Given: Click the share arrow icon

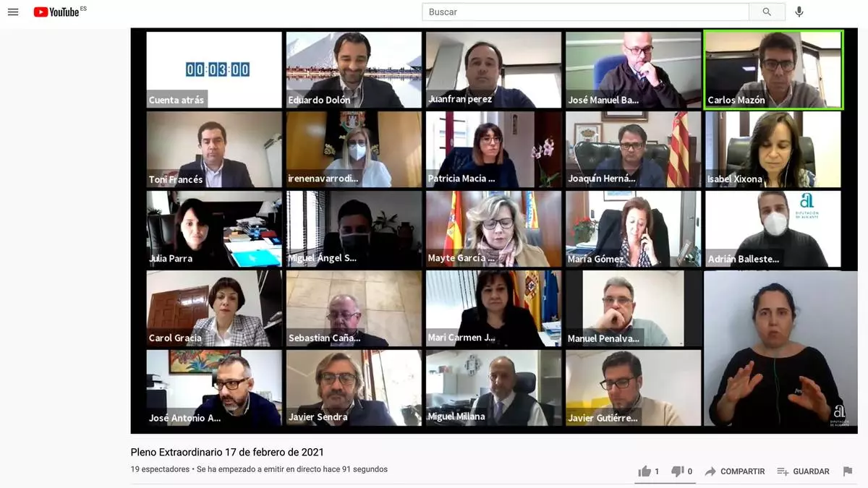Looking at the screenshot, I should click(x=710, y=471).
